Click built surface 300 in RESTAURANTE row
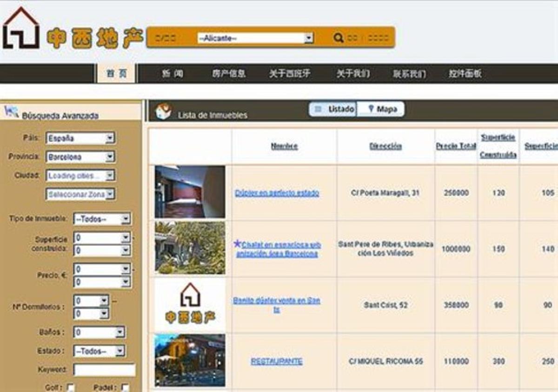The height and width of the screenshot is (392, 558). (x=498, y=361)
